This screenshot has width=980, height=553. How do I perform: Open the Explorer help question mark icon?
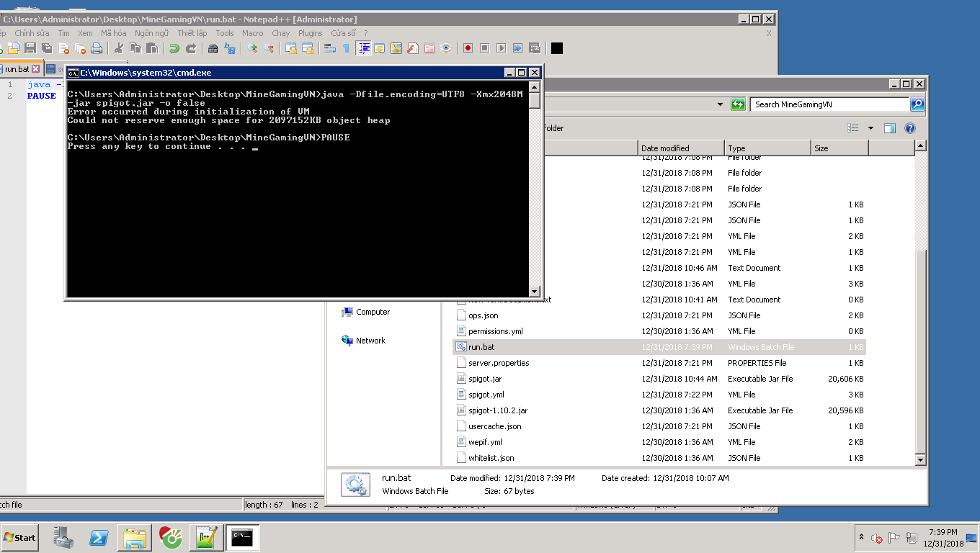point(909,128)
